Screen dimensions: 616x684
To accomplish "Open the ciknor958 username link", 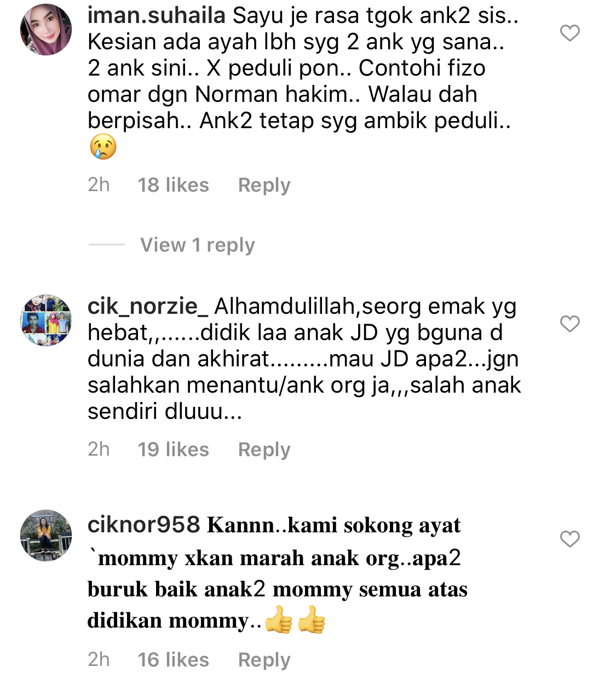I will (144, 525).
